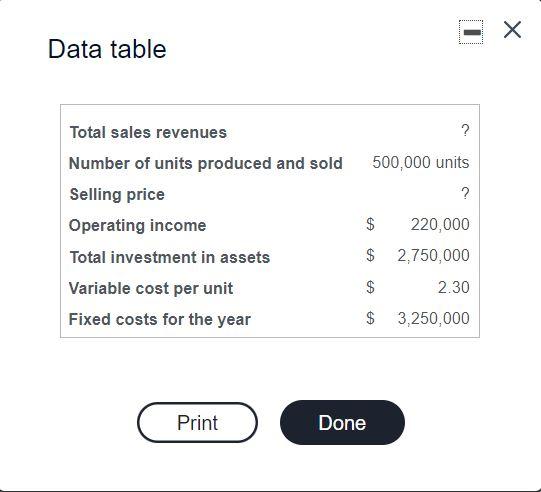Select the 2.30 variable cost value
541x492 pixels.
(454, 287)
